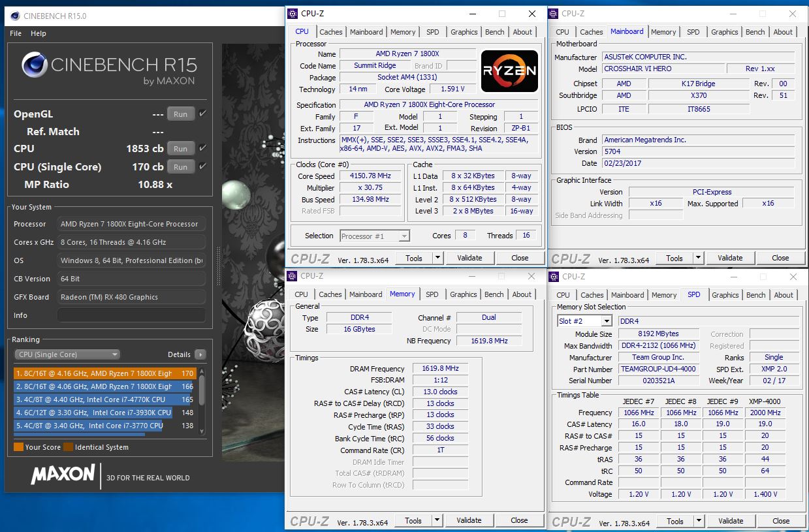This screenshot has width=809, height=532.
Task: Click the CPU-Z title icon in the Mainboard tab window
Action: point(554,13)
